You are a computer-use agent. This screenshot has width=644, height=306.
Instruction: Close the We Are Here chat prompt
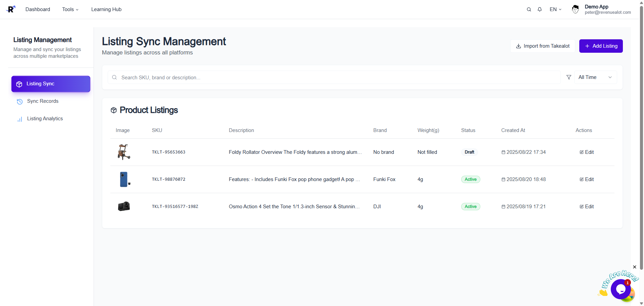click(635, 267)
